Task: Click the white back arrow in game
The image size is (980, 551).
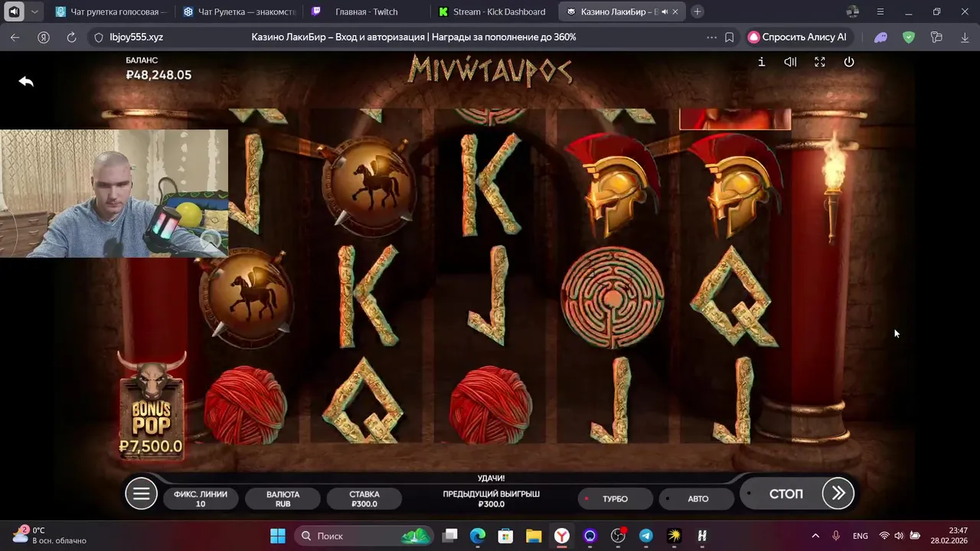Action: pyautogui.click(x=26, y=81)
